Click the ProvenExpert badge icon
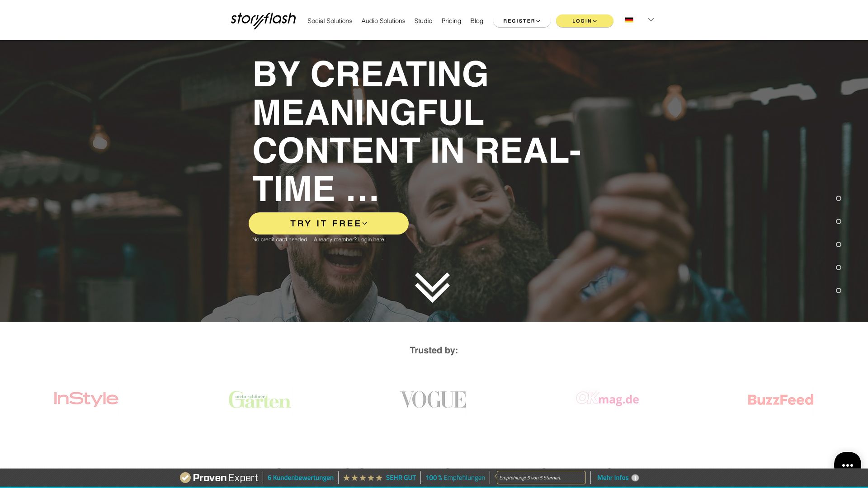The width and height of the screenshot is (868, 488). click(x=185, y=477)
